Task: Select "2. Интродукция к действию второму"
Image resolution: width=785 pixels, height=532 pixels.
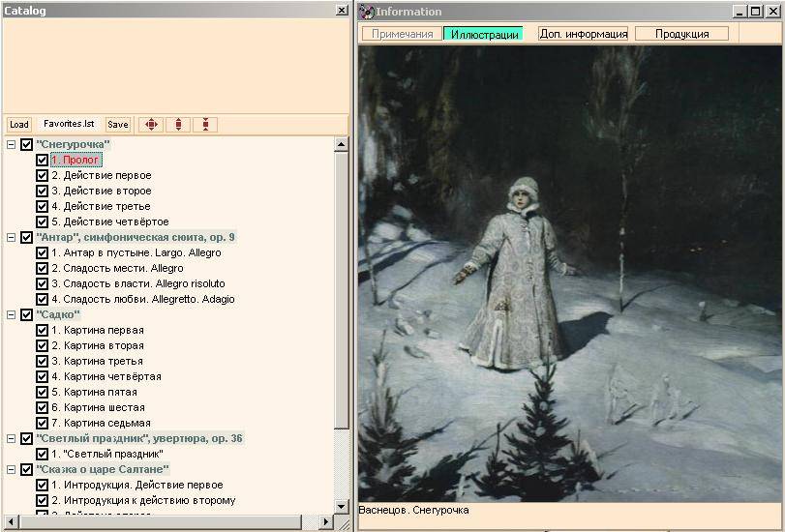Action: pyautogui.click(x=143, y=501)
